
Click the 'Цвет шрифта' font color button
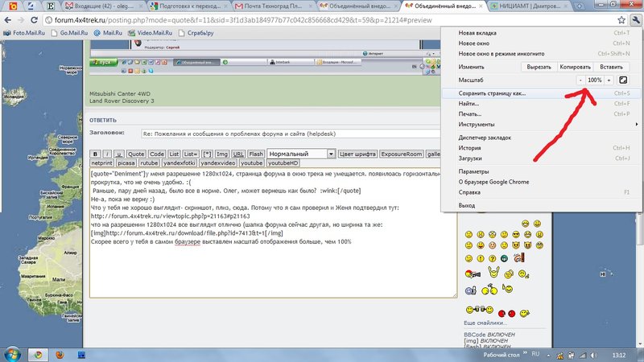[357, 154]
